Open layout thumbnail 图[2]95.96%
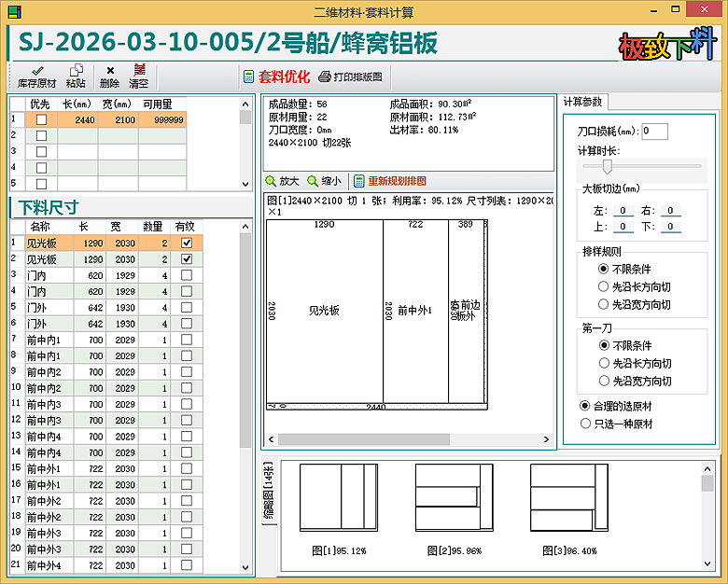Viewport: 728px width, 584px height. pos(455,497)
